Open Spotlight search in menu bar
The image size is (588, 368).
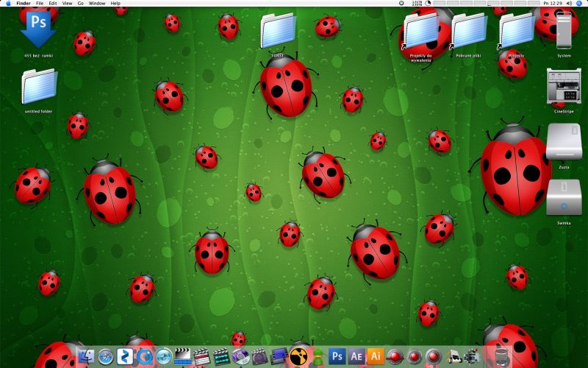click(x=579, y=3)
